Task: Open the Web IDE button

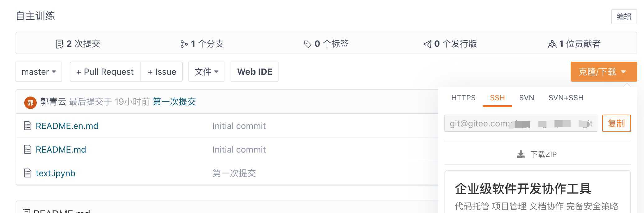Action: 254,72
